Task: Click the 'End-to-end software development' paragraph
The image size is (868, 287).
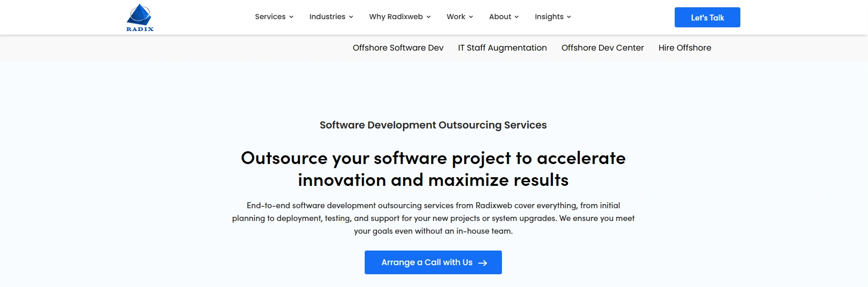Action: click(433, 218)
